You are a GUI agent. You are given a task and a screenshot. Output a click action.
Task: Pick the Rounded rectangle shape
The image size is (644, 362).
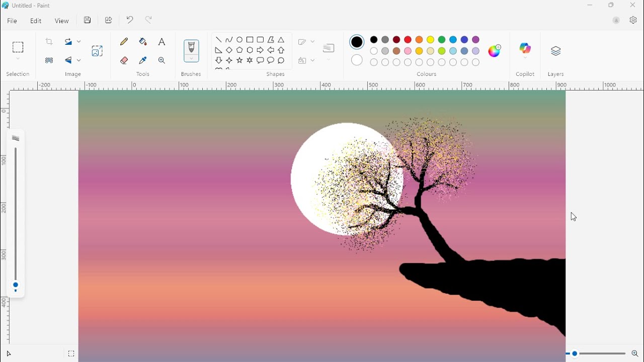click(x=261, y=40)
